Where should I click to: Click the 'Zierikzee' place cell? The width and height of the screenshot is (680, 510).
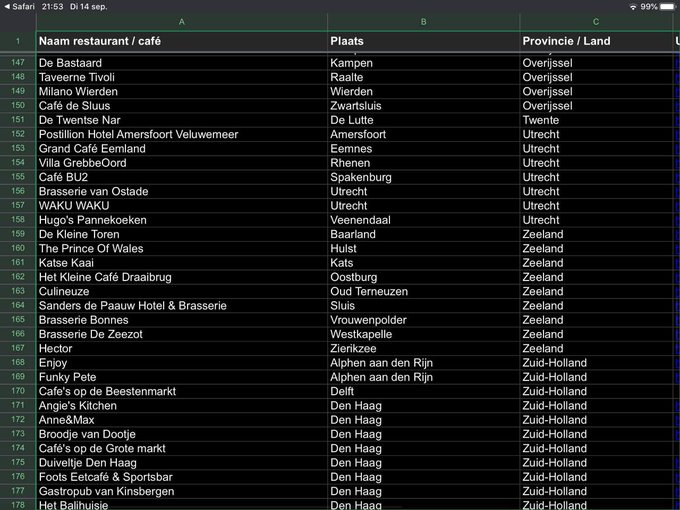(423, 349)
